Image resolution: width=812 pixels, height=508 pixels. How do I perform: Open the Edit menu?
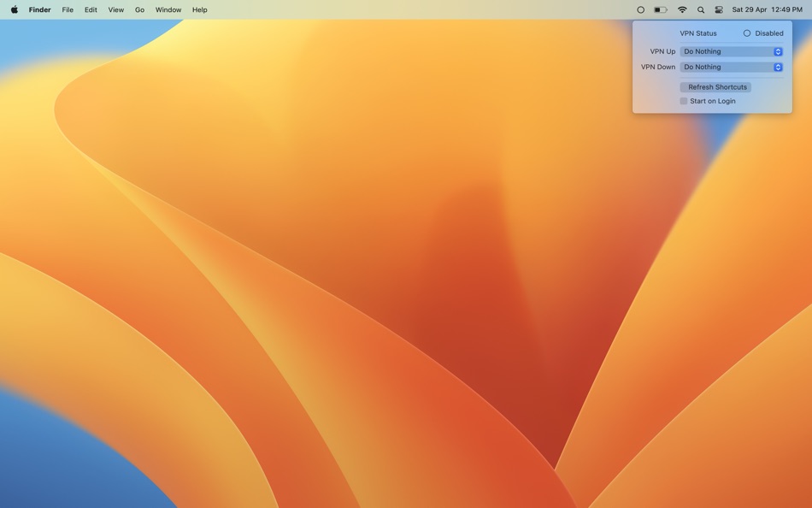(x=91, y=9)
